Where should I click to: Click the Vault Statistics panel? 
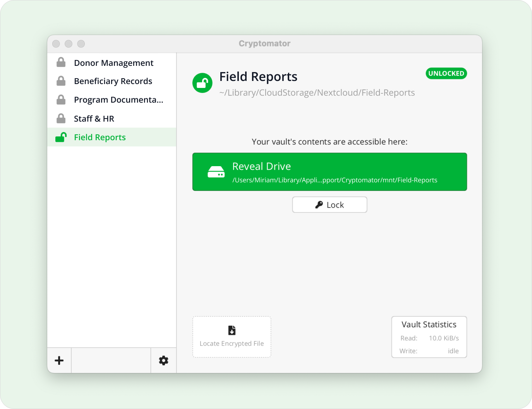coord(429,337)
